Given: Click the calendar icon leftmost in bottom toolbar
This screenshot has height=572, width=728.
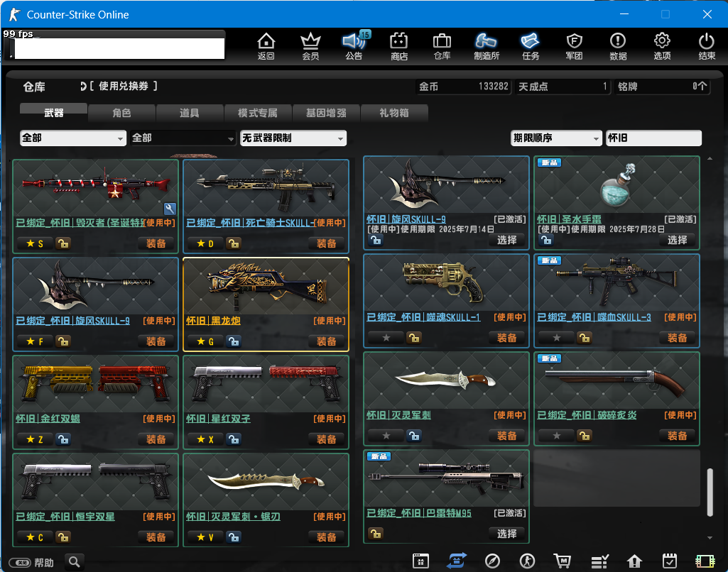Looking at the screenshot, I should [x=420, y=561].
